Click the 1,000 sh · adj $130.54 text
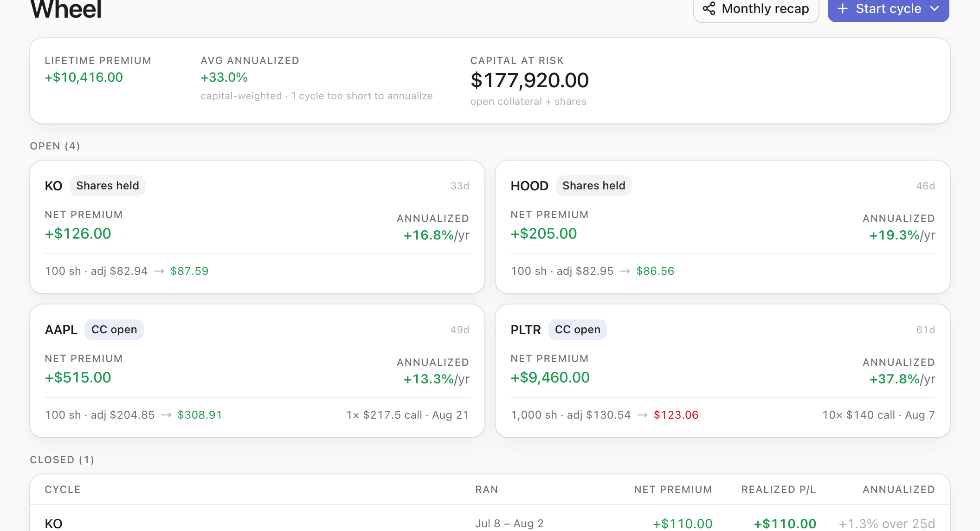 [x=571, y=415]
